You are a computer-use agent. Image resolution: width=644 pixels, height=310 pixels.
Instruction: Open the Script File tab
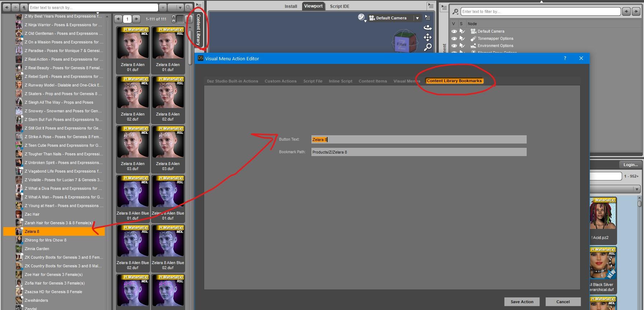313,81
